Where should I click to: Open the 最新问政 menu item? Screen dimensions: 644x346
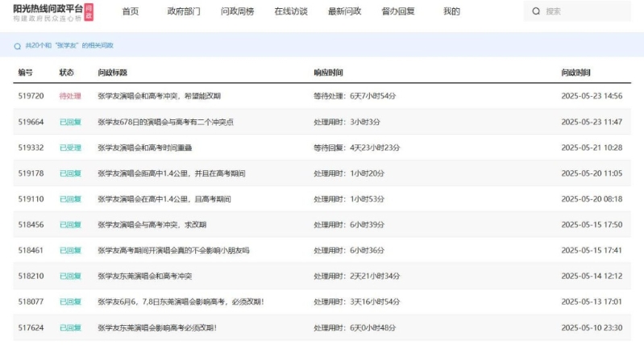[344, 12]
